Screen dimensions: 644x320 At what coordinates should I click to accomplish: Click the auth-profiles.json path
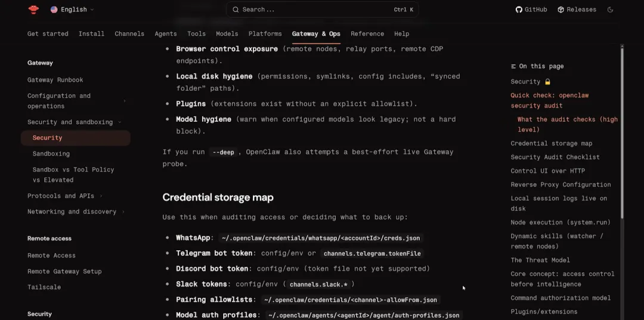coord(364,315)
